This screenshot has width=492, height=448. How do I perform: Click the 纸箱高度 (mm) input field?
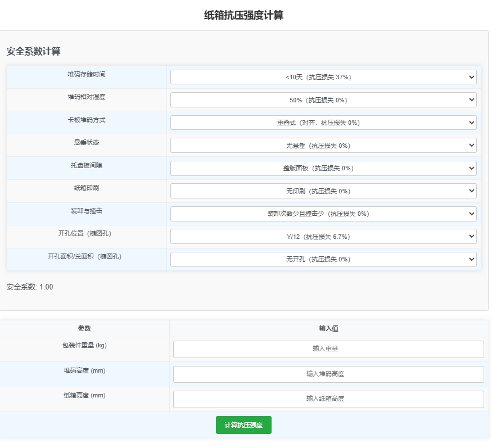pyautogui.click(x=329, y=399)
